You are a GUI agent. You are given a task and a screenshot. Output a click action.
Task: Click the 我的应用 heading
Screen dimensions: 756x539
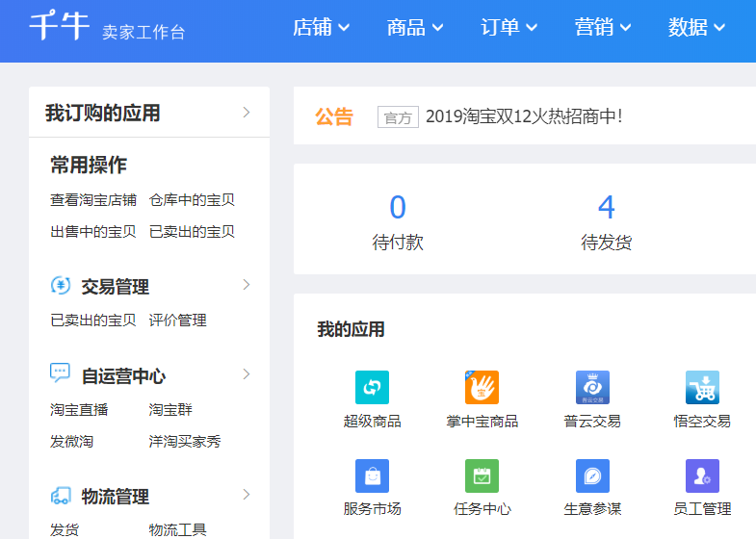coord(351,330)
